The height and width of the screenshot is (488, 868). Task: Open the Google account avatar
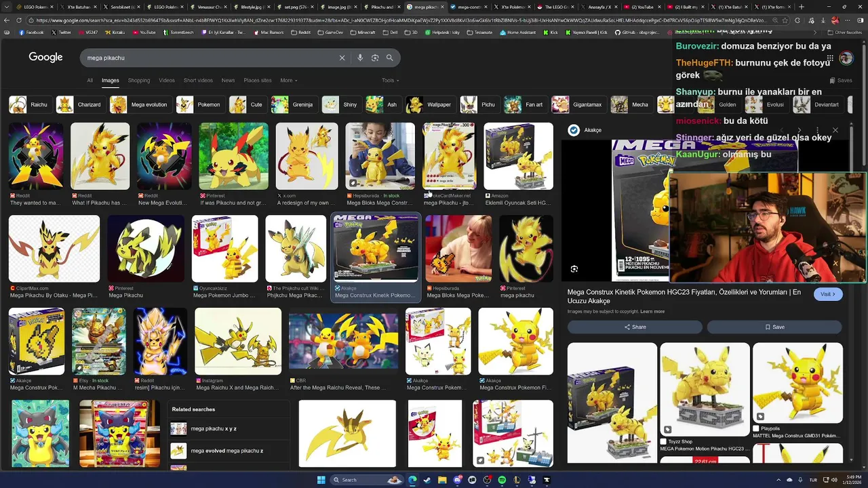846,58
